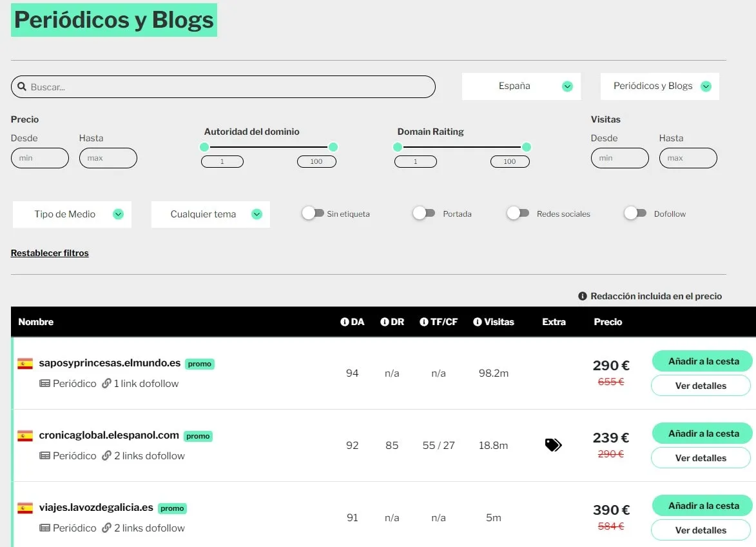
Task: Switch on the Redes sociales filter
Action: coord(518,214)
